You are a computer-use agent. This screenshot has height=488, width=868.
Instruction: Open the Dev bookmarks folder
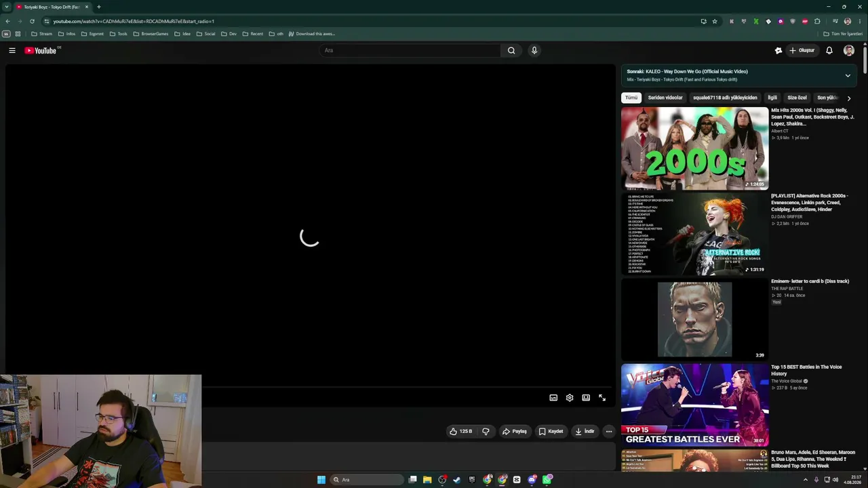[x=229, y=34]
